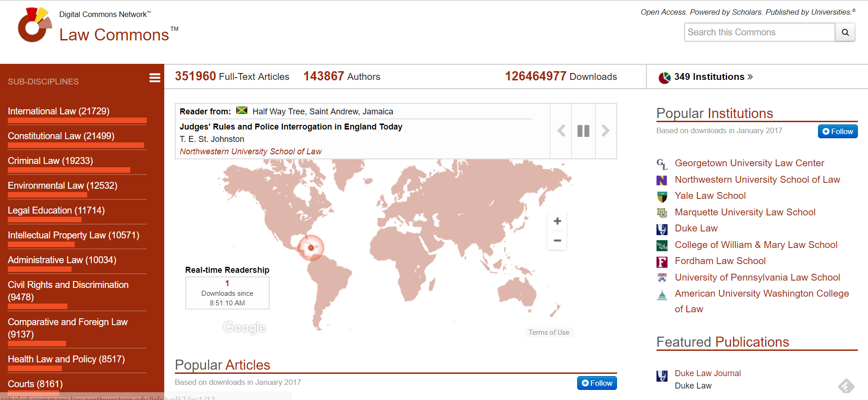Viewport: 868px width, 400px height.
Task: Click the International Law count bar
Action: click(77, 121)
